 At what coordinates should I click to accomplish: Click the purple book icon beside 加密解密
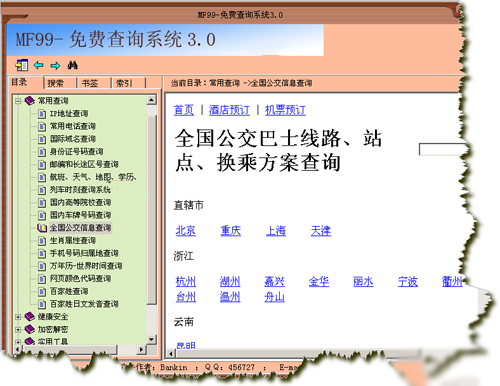[x=30, y=329]
